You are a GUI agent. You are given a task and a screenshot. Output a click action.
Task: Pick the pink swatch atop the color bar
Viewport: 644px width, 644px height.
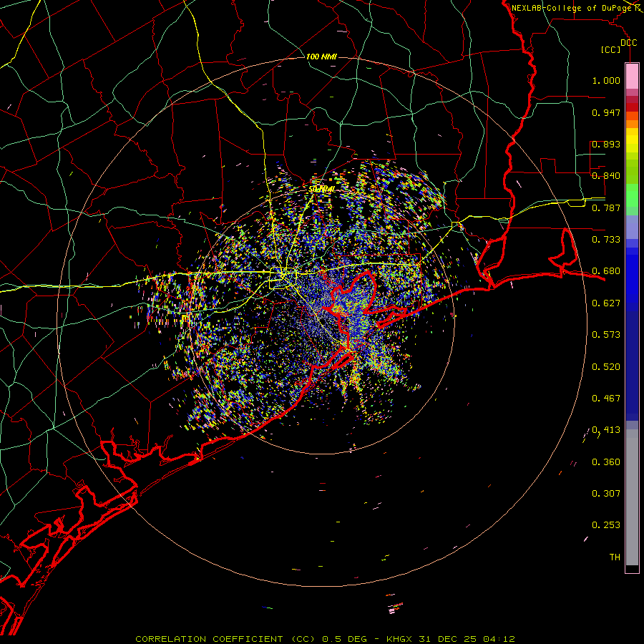click(x=632, y=77)
